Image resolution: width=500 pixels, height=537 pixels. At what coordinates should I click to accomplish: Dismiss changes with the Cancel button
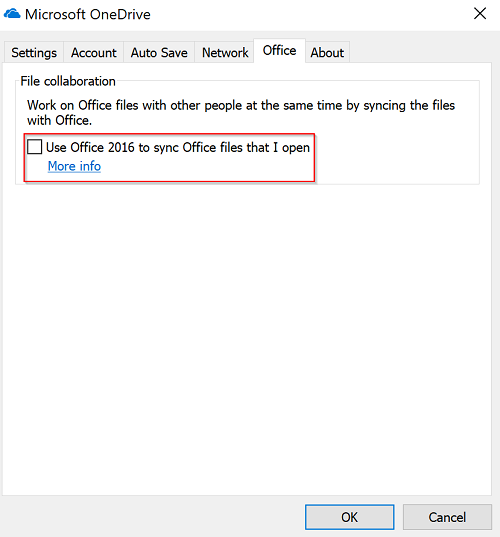pyautogui.click(x=447, y=517)
